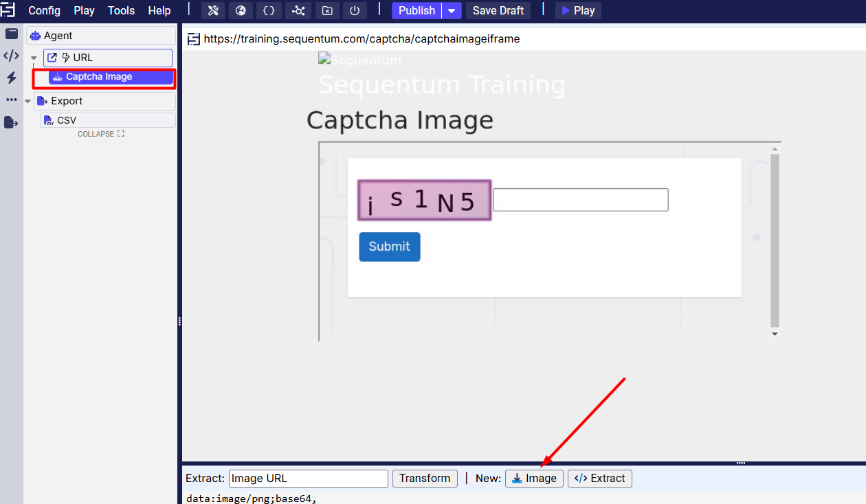866x504 pixels.
Task: Click the Sequentum icon beside the URL
Action: [194, 39]
